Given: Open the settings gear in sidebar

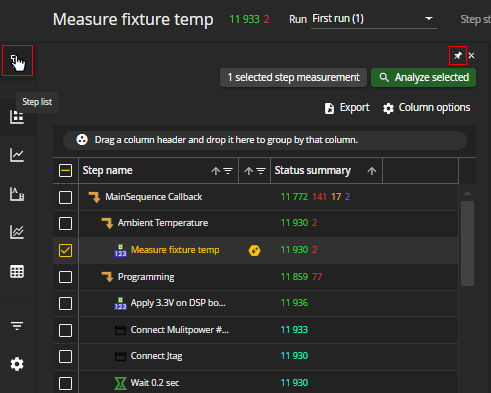Looking at the screenshot, I should pyautogui.click(x=17, y=364).
